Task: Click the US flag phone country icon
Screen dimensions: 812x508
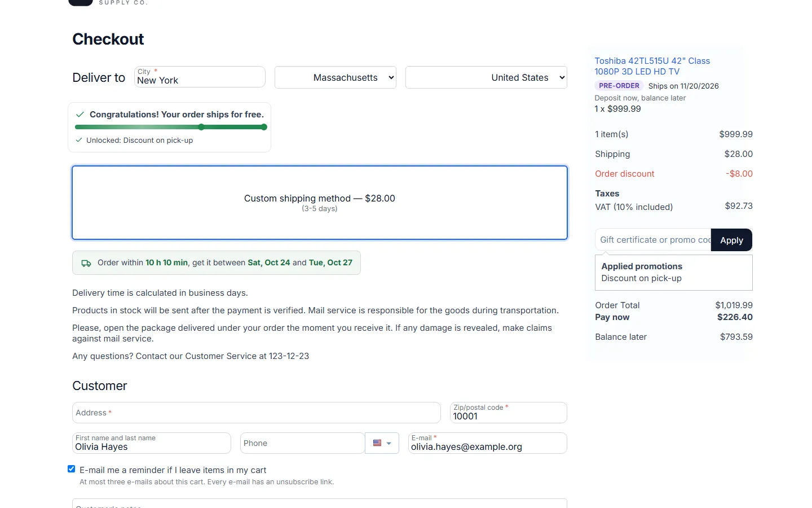Action: pos(377,443)
